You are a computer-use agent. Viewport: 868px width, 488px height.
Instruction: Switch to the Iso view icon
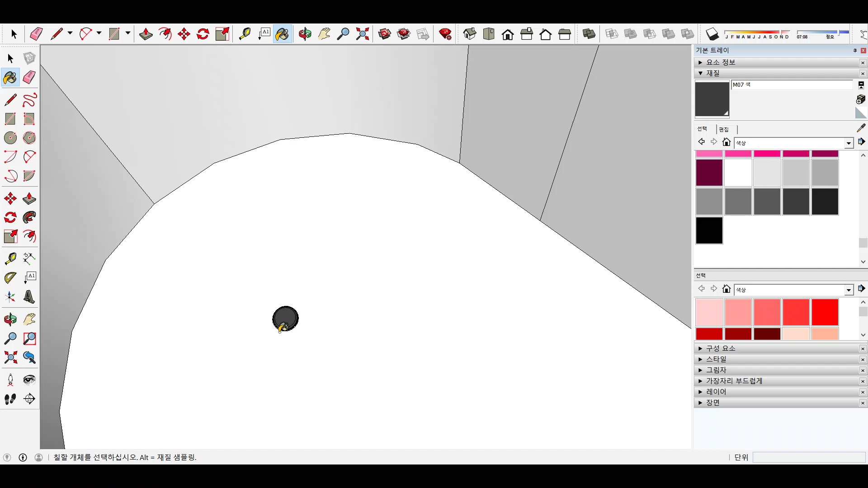[x=470, y=34]
